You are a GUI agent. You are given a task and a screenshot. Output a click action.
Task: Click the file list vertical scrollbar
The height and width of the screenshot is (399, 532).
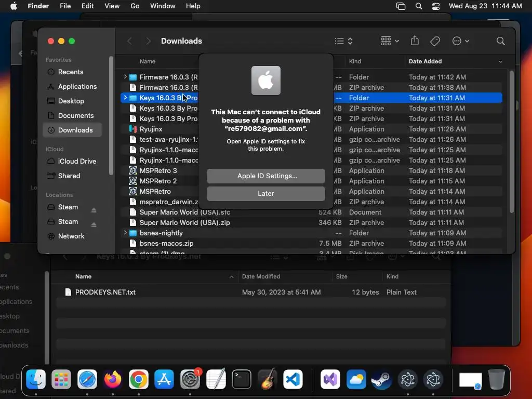pos(511,142)
